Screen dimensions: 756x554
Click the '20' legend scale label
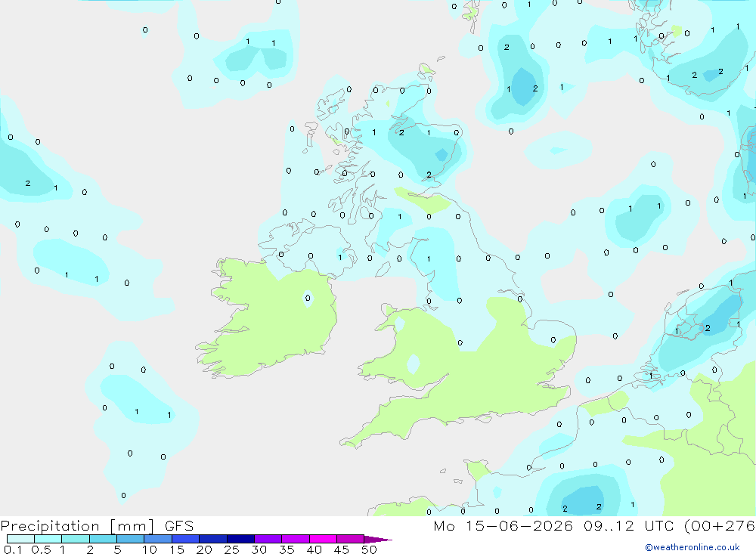click(204, 549)
